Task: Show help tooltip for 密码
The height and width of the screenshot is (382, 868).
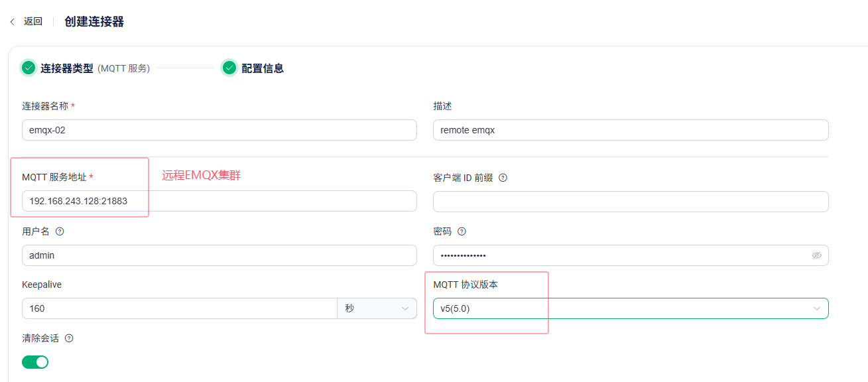Action: click(462, 231)
